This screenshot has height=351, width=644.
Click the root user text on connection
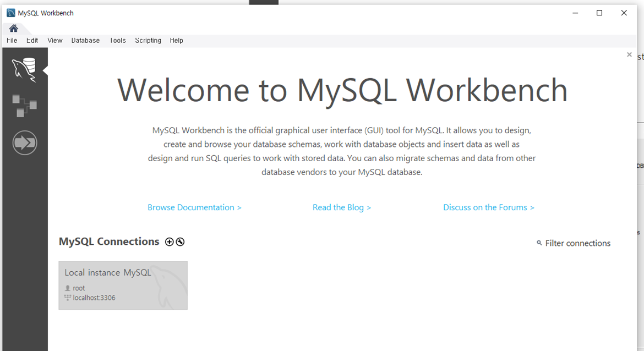[x=79, y=288]
